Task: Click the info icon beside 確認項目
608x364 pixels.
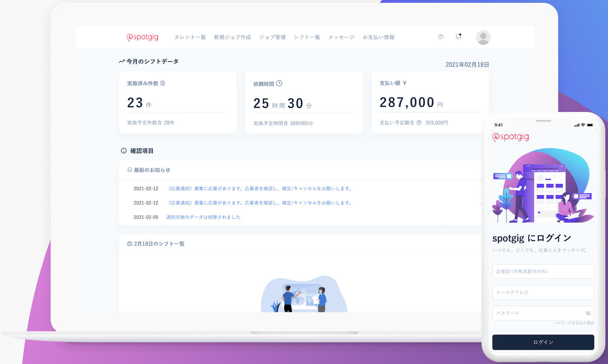Action: pyautogui.click(x=124, y=151)
